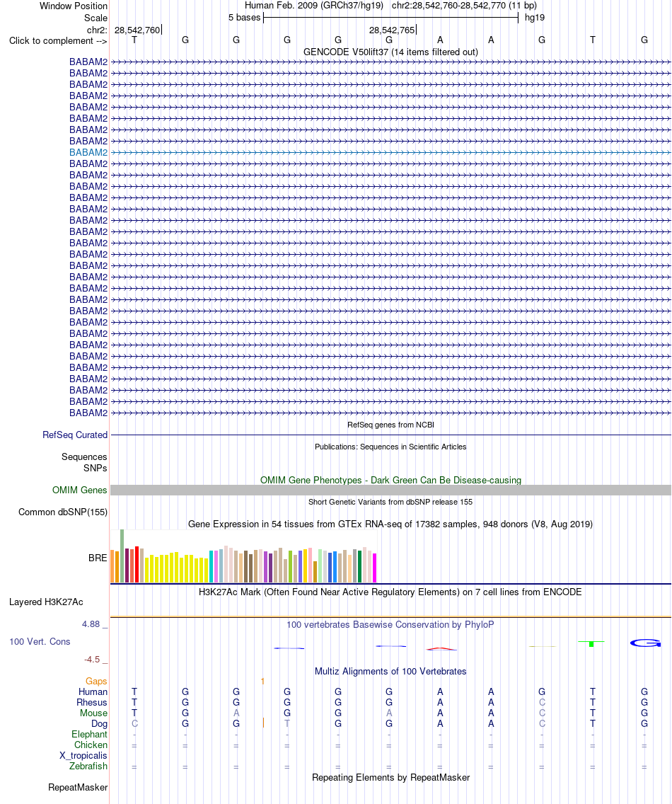Select the Elephant alignment row label
This screenshot has height=804, width=672.
89,735
